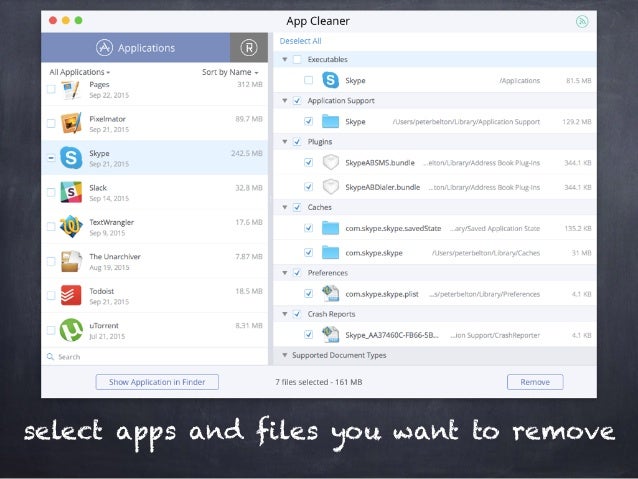Viewport: 638px width, 479px height.
Task: Toggle the Skype application checkbox in list
Action: click(x=51, y=157)
